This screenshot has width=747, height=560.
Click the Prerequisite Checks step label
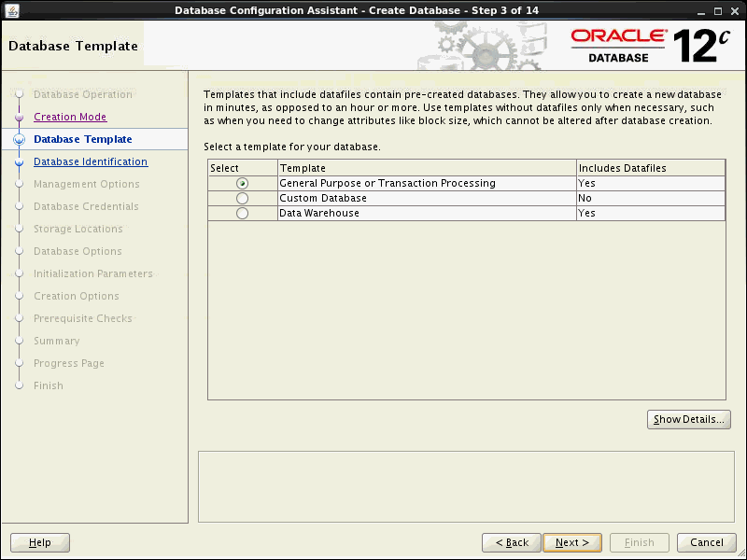83,318
